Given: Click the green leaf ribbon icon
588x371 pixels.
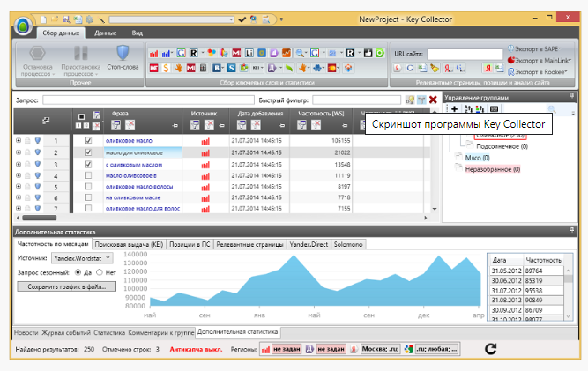Looking at the screenshot, I should point(289,68).
